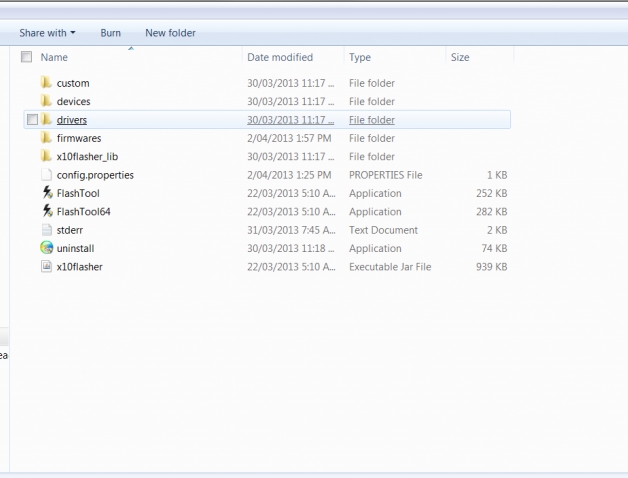Select the devices folder name

coord(73,101)
